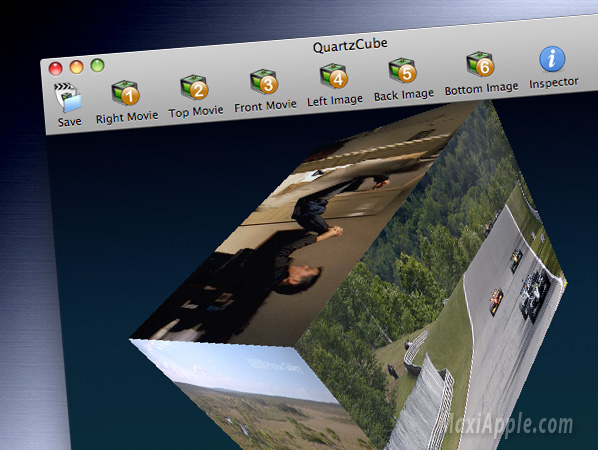Minimize the QuartzCube window

[77, 67]
